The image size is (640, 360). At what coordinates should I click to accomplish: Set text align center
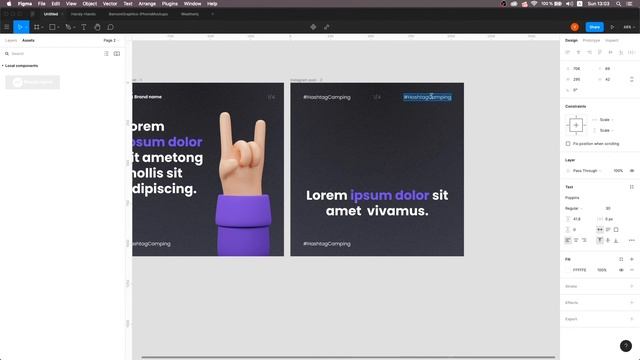(576, 240)
